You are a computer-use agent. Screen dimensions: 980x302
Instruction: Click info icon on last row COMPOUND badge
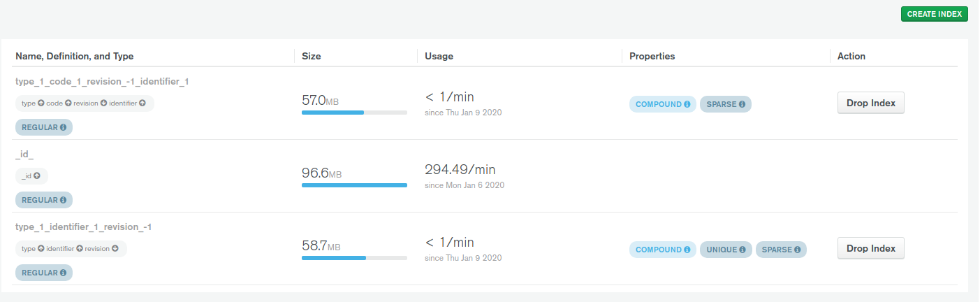click(x=687, y=250)
